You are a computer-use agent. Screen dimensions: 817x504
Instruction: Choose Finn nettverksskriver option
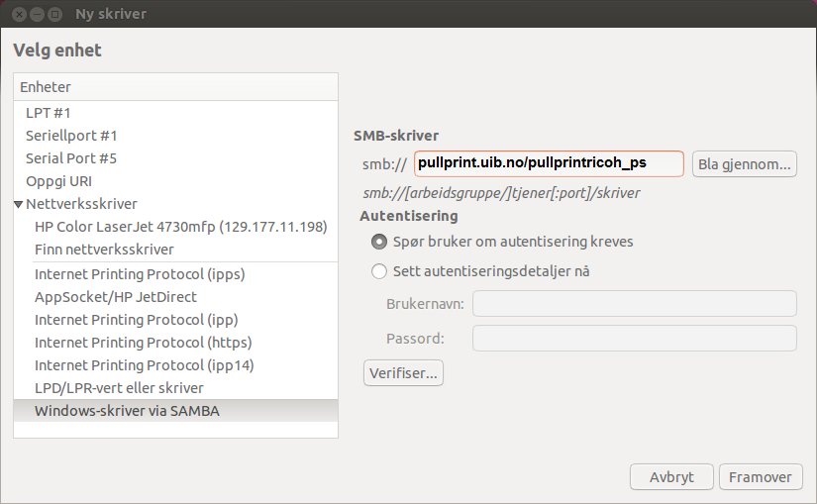(x=104, y=250)
